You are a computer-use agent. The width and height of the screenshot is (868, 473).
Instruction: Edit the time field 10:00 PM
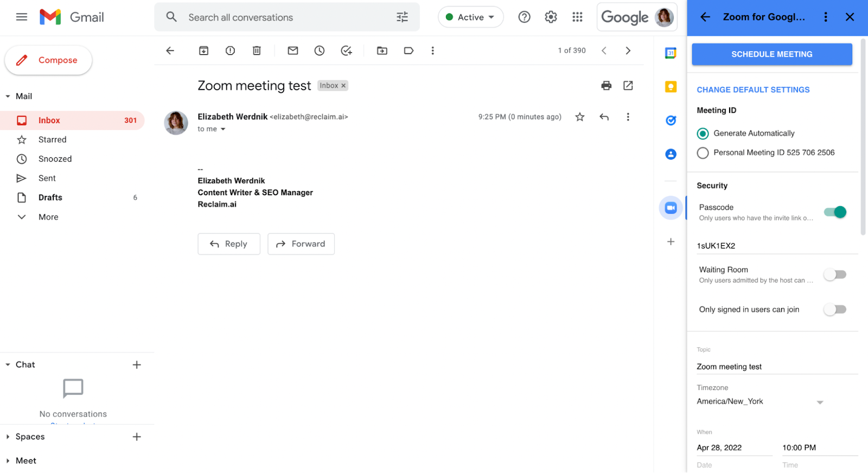[x=820, y=448]
